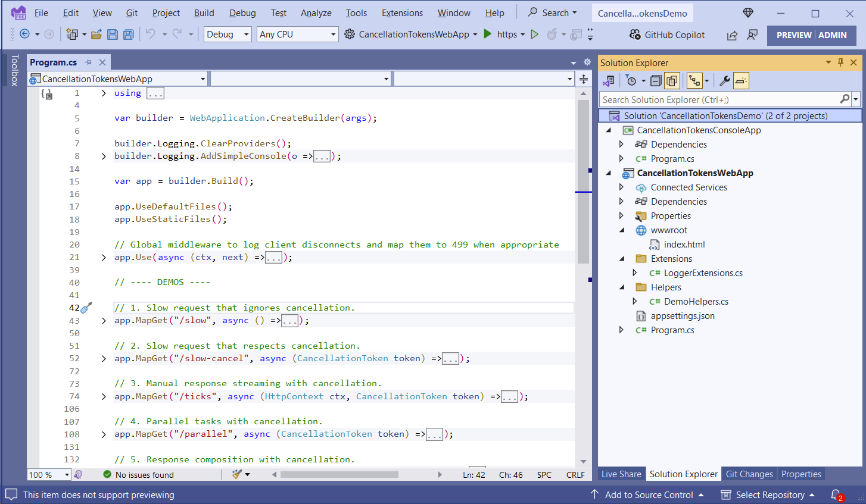Switch to the Git Changes tab
The height and width of the screenshot is (504, 866).
[x=749, y=474]
